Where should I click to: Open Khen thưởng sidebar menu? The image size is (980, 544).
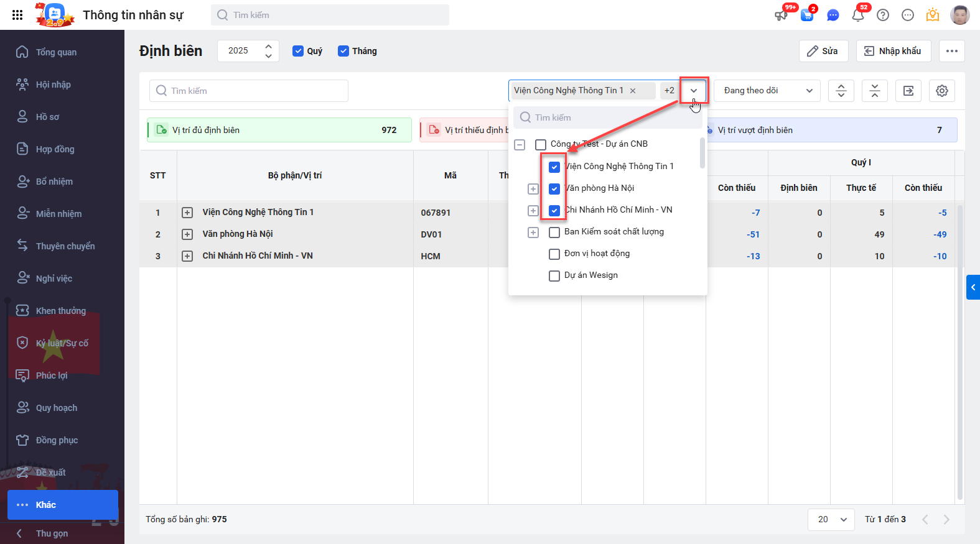pos(60,311)
